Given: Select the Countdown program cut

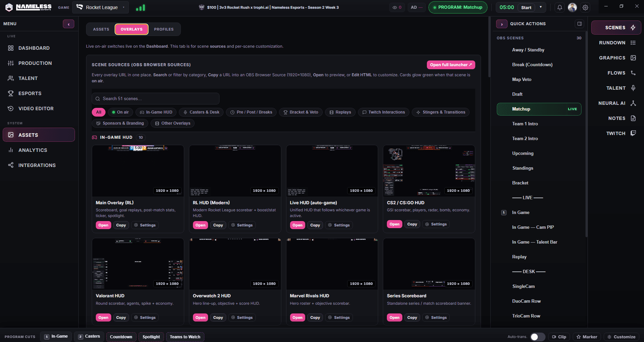Looking at the screenshot, I should 121,337.
